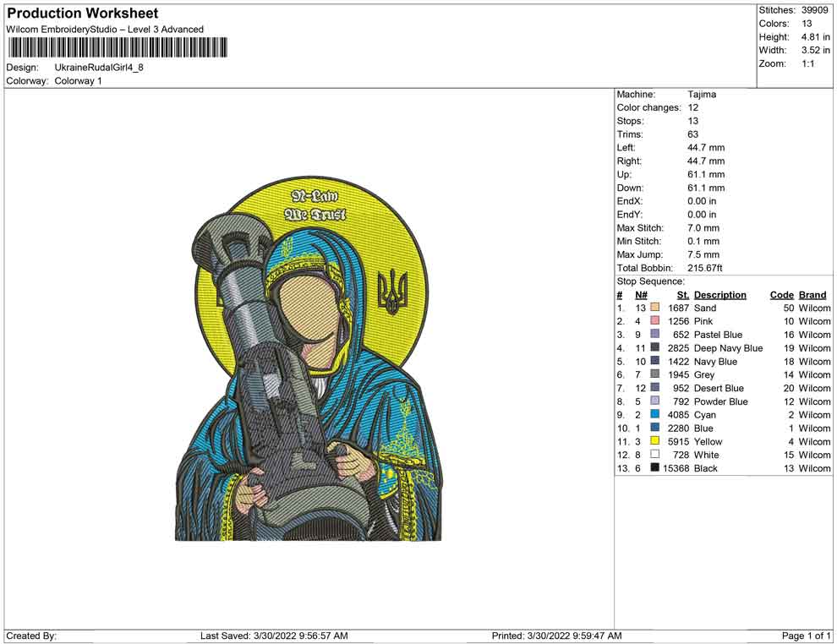Select the Deep Navy Blue swatch
837x644 pixels.
click(x=655, y=347)
